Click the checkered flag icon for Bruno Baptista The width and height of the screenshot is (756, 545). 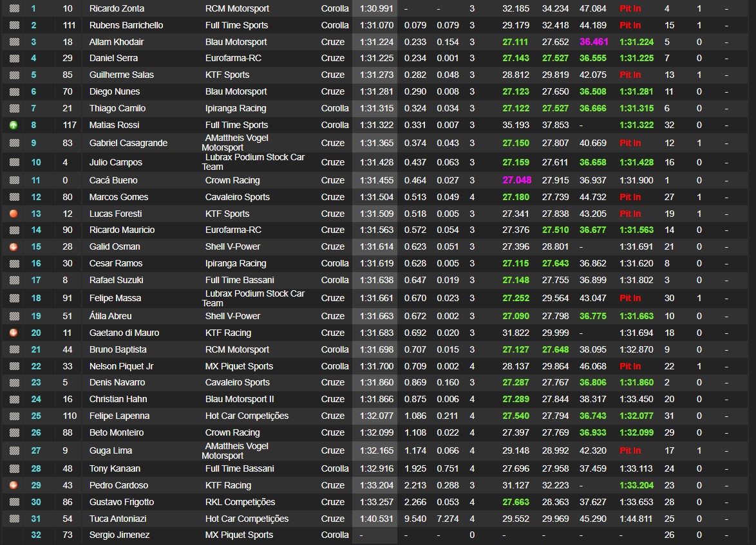14,349
